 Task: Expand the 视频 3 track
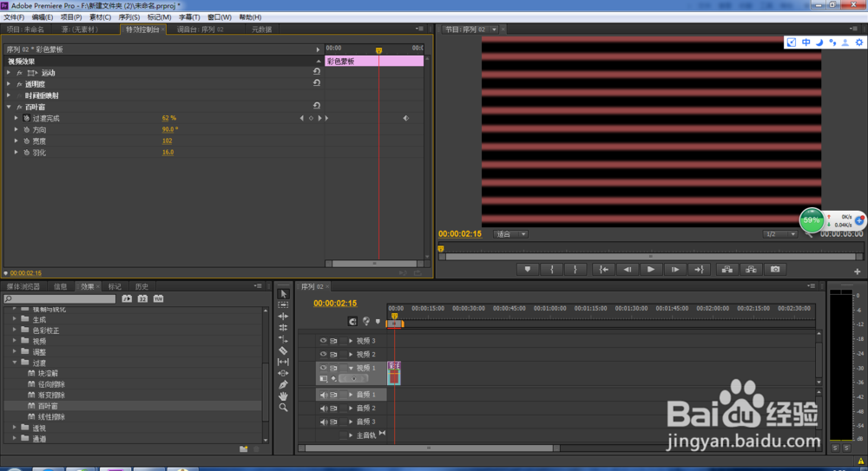351,341
